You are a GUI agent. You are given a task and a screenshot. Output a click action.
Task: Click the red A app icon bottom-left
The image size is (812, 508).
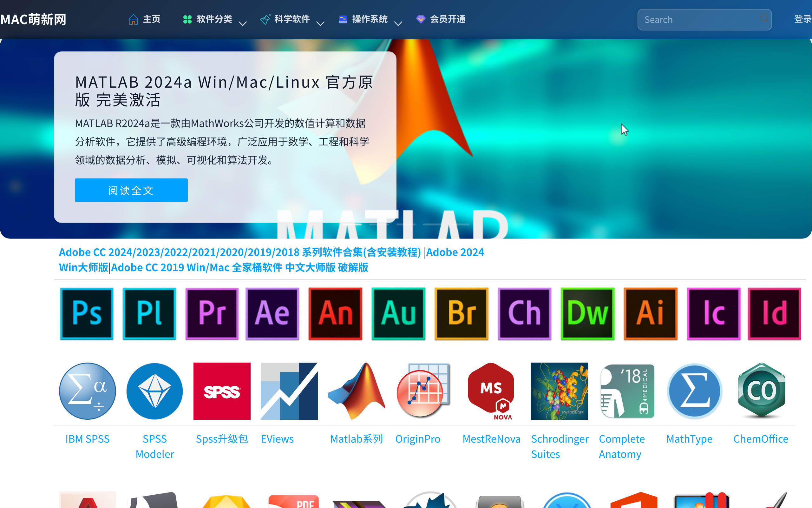tap(88, 500)
